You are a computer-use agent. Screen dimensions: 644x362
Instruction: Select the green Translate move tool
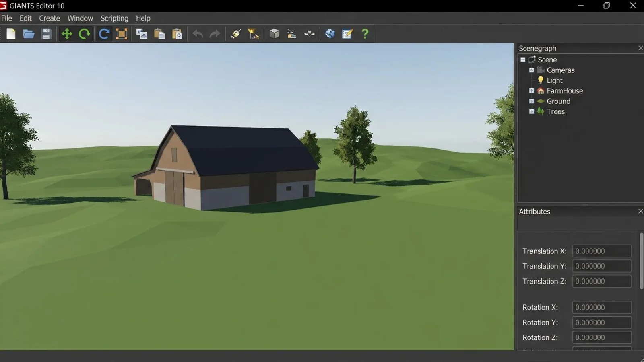pyautogui.click(x=66, y=34)
